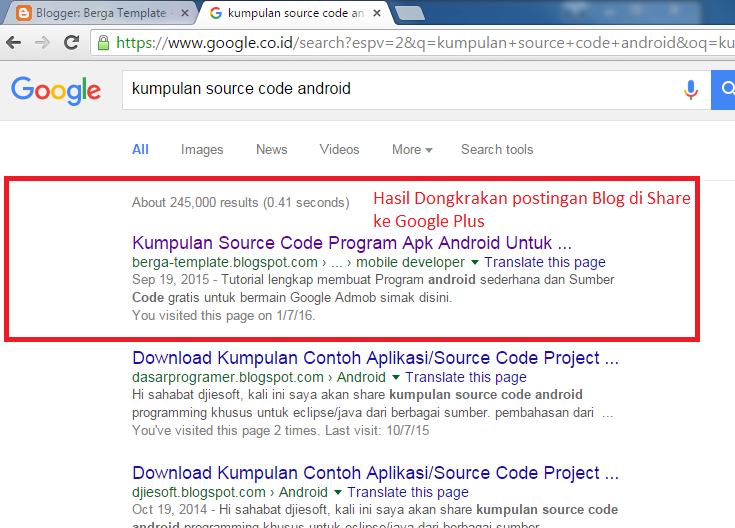This screenshot has height=528, width=735.
Task: Click the green padlock security icon
Action: coord(103,43)
